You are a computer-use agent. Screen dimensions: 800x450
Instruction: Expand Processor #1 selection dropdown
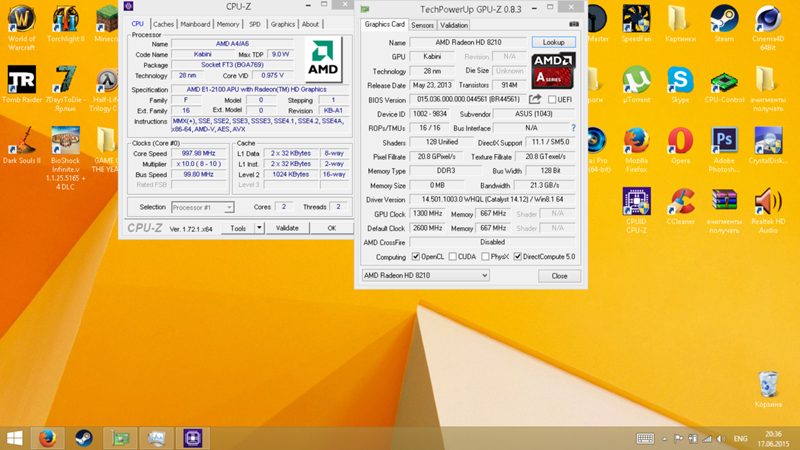click(229, 207)
